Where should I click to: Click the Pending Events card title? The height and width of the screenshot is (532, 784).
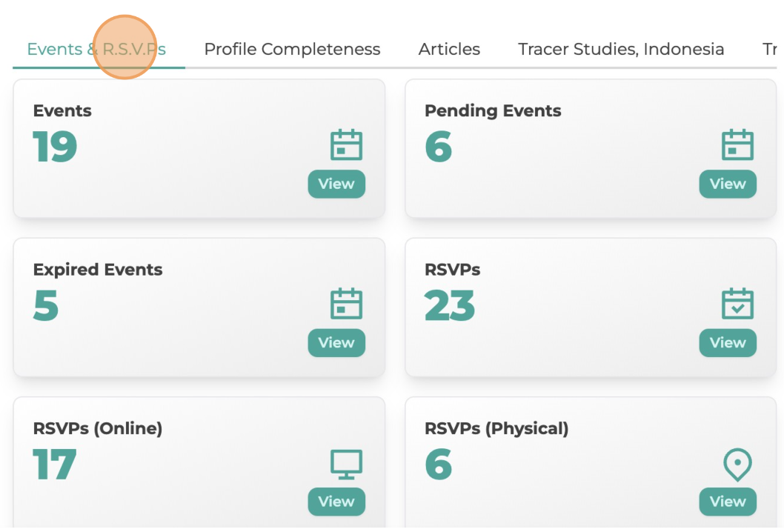click(493, 110)
